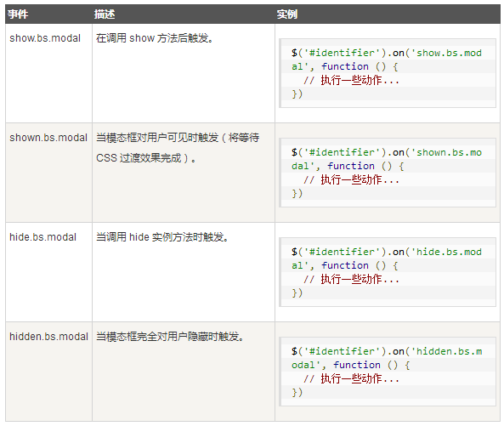This screenshot has height=426, width=504.
Task: Click code line containing 'hidden.bs.m
Action: [387, 351]
